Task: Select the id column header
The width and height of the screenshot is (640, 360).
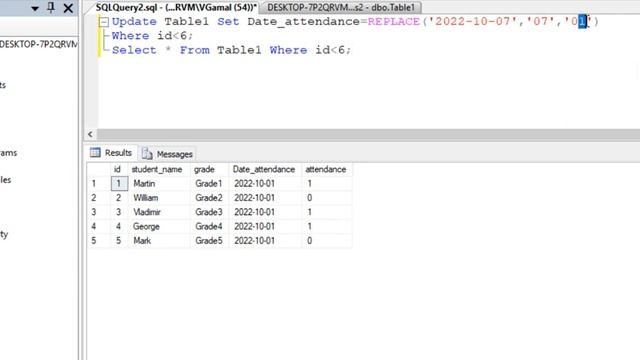Action: pyautogui.click(x=119, y=169)
